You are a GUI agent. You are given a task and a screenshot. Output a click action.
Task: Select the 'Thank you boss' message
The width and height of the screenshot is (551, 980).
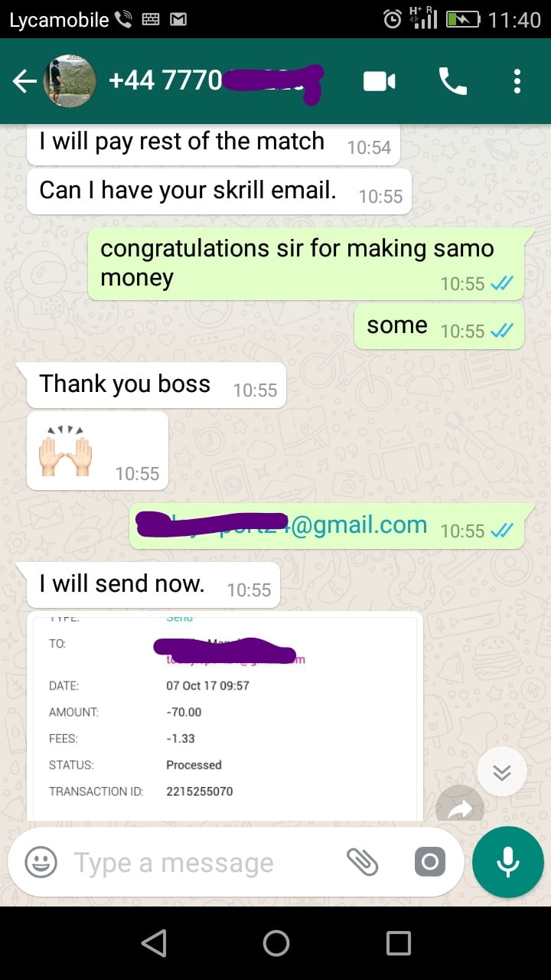coord(152,385)
